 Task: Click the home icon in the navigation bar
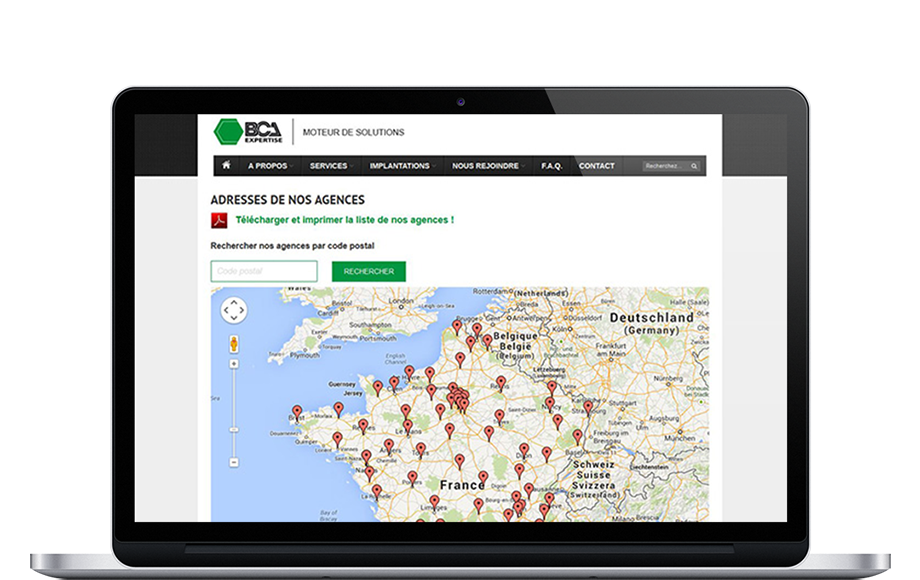pos(226,165)
